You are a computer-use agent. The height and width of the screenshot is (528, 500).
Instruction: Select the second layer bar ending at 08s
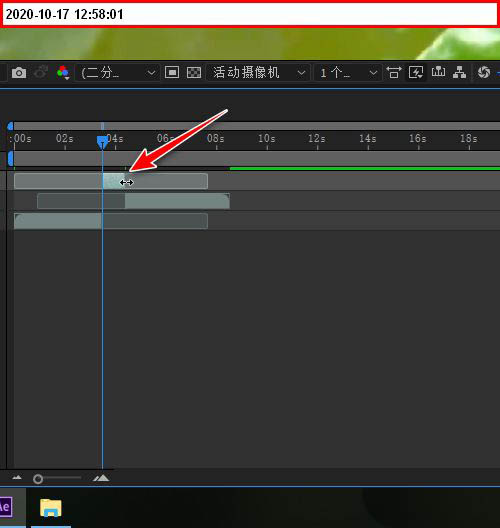[x=133, y=201]
